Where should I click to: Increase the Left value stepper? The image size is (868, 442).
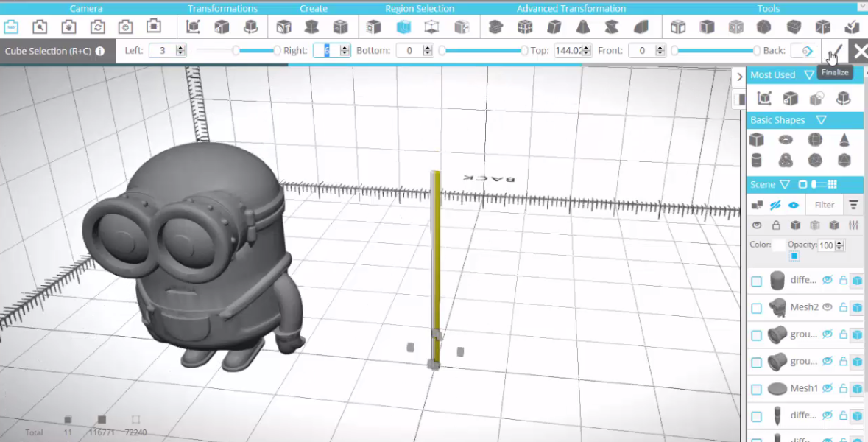(180, 48)
